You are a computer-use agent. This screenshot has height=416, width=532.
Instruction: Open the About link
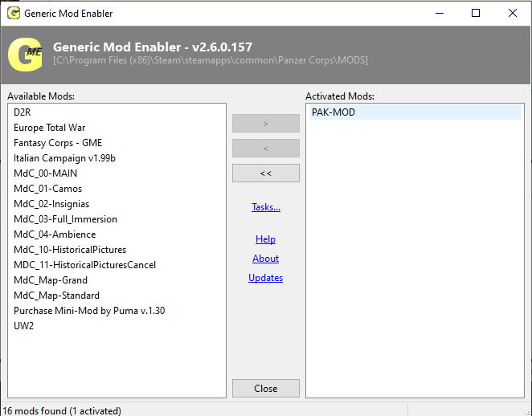pyautogui.click(x=265, y=259)
